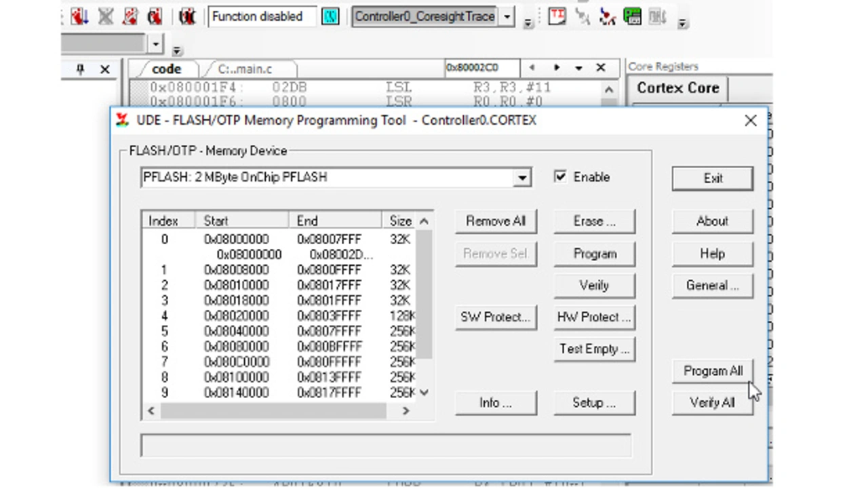Click the crossed-out grey toolbar icon
Image resolution: width=868 pixels, height=489 pixels.
[x=105, y=16]
